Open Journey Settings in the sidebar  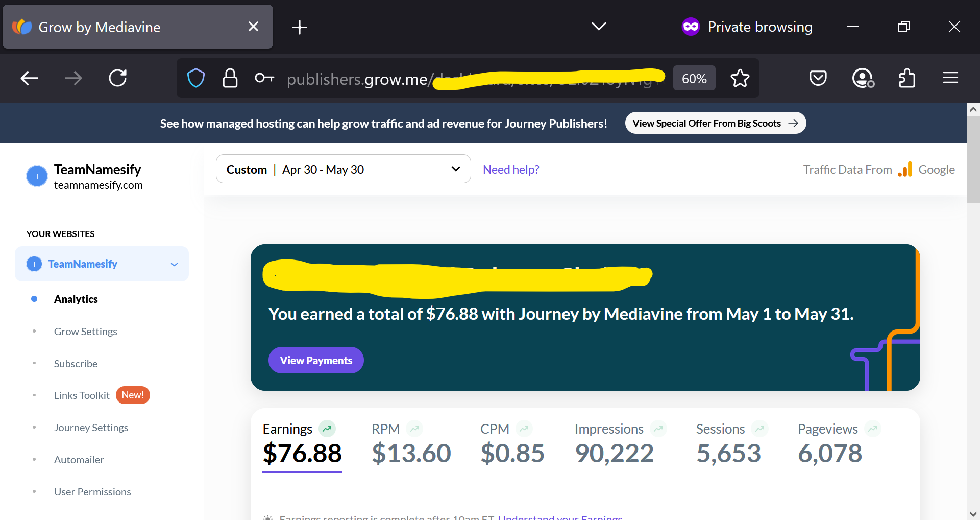coord(91,428)
